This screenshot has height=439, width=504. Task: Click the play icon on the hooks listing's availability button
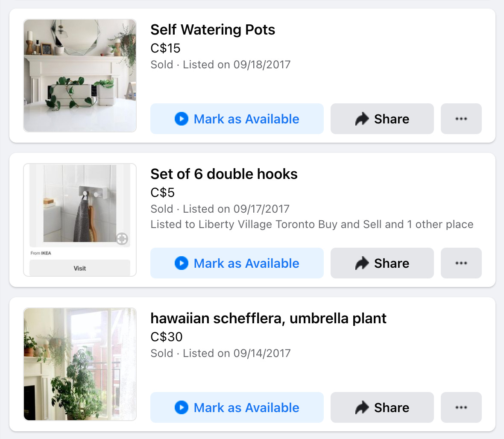(182, 263)
